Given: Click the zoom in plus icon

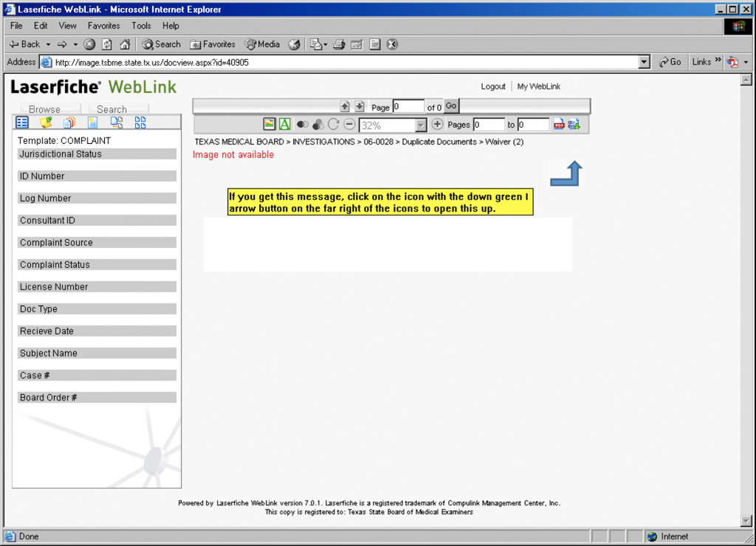Looking at the screenshot, I should tap(437, 125).
